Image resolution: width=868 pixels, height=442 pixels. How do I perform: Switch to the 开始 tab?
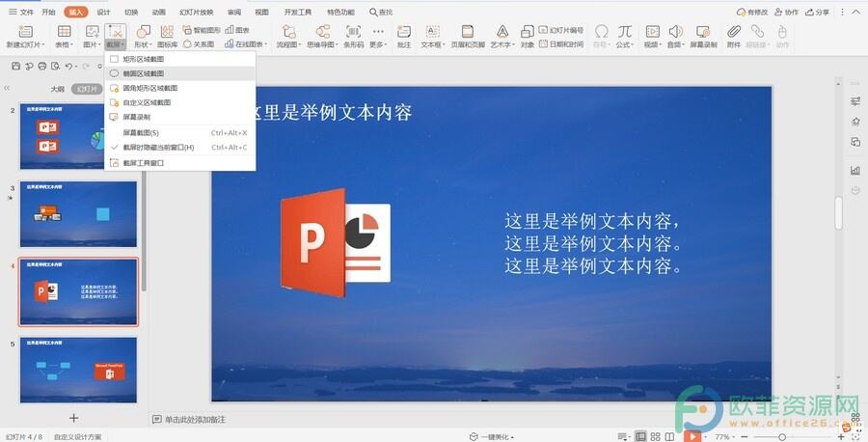click(x=49, y=12)
